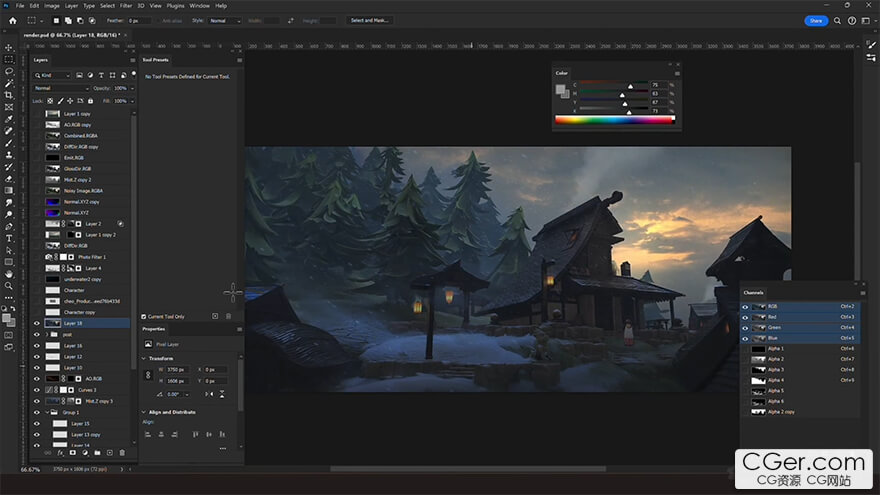This screenshot has height=495, width=880.
Task: Select the Move tool
Action: coord(8,48)
